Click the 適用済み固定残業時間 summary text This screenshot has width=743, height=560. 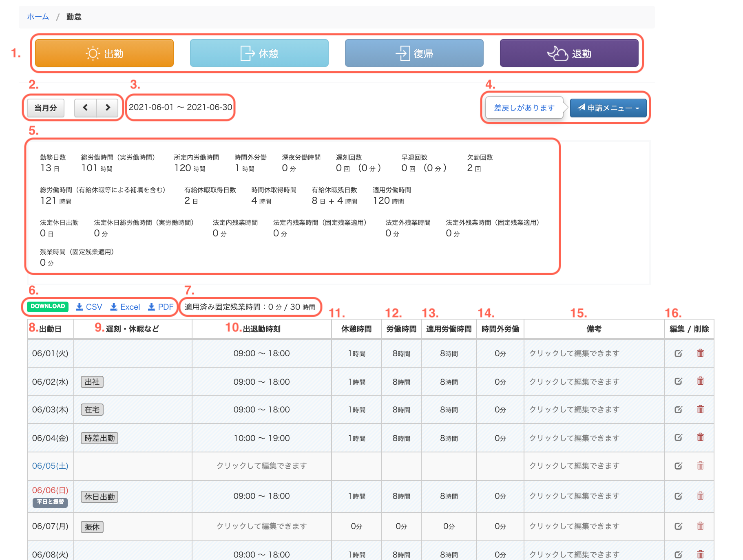coord(250,307)
